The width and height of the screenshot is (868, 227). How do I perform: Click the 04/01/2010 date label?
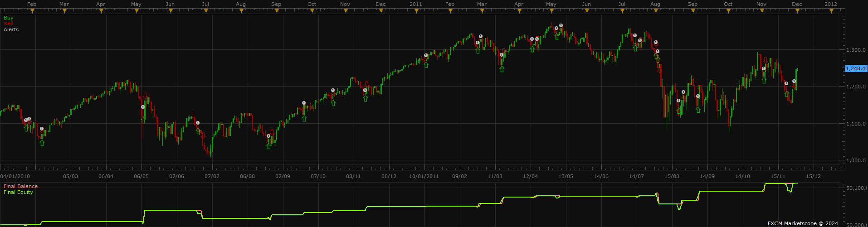click(15, 176)
